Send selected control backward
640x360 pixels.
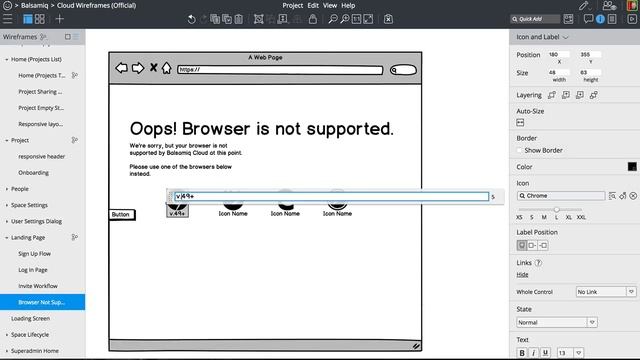coord(580,95)
